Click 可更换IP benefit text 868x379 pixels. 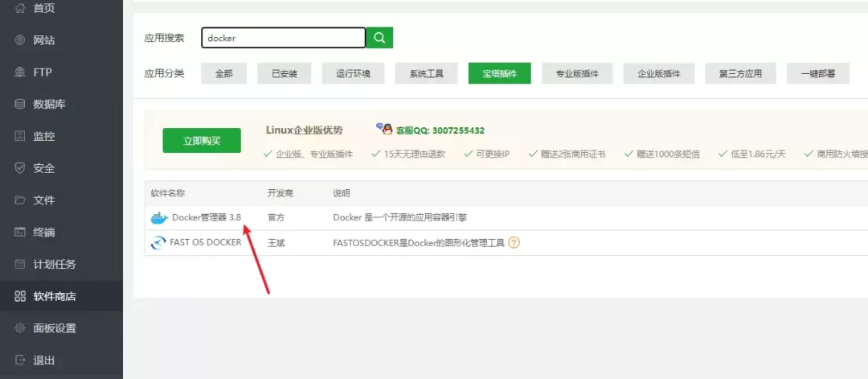[x=493, y=154]
